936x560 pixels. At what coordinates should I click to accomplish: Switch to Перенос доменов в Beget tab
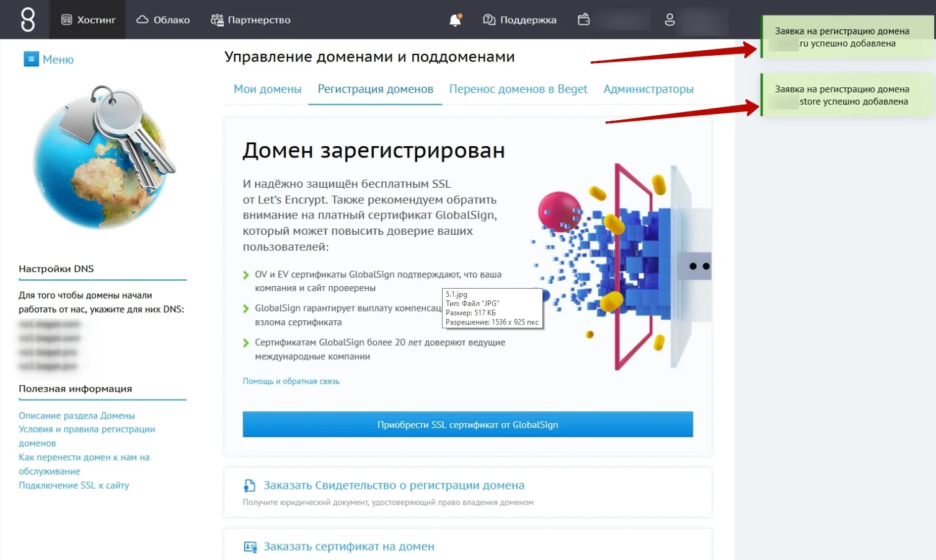(x=518, y=89)
